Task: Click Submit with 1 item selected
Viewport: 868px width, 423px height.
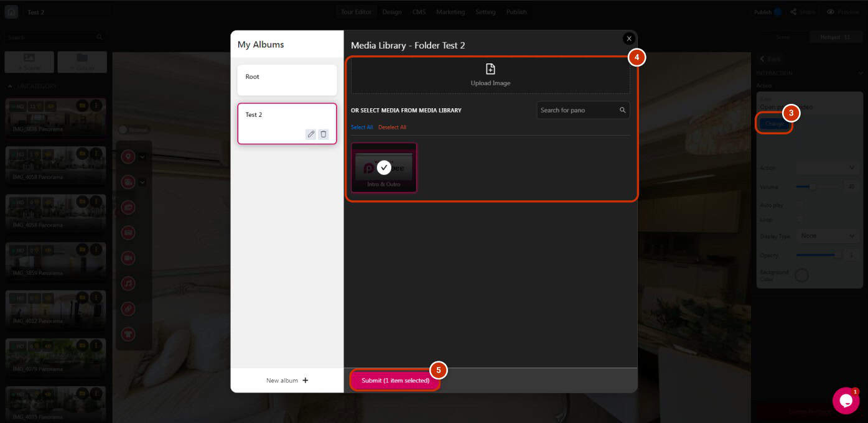Action: pos(394,380)
